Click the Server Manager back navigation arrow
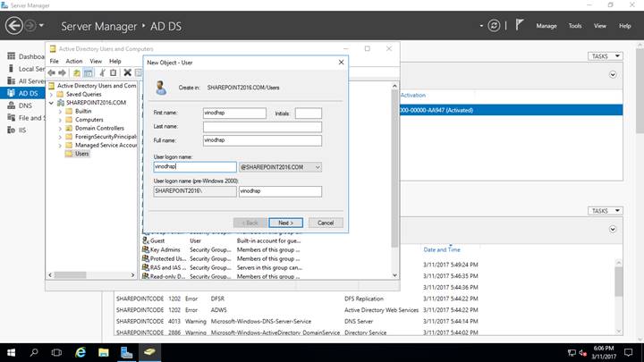644x362 pixels. (14, 26)
